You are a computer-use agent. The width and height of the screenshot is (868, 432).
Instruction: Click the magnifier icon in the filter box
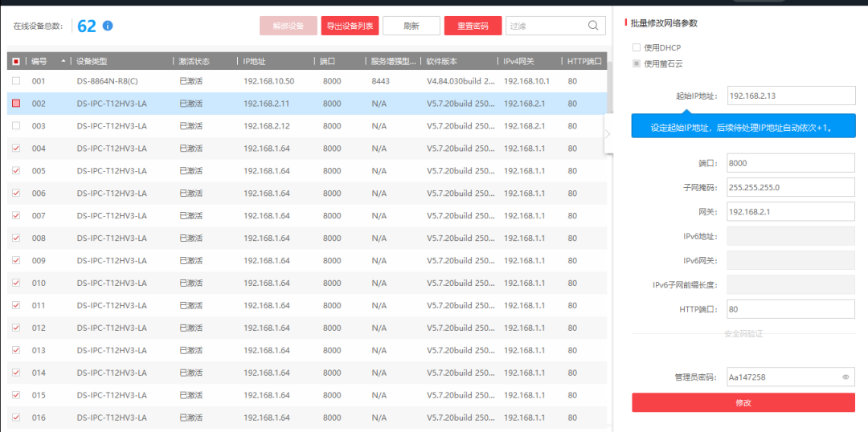click(594, 26)
